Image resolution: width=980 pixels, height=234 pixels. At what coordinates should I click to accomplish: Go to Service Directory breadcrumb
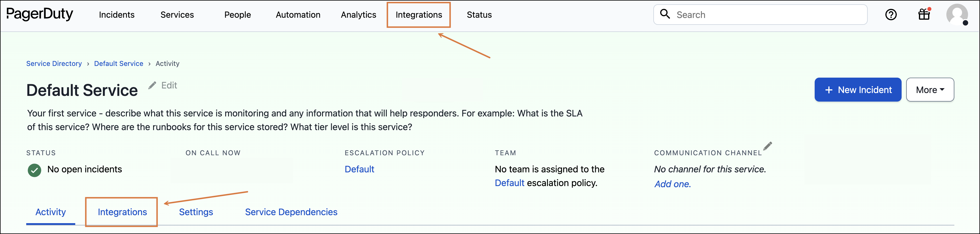pyautogui.click(x=54, y=64)
